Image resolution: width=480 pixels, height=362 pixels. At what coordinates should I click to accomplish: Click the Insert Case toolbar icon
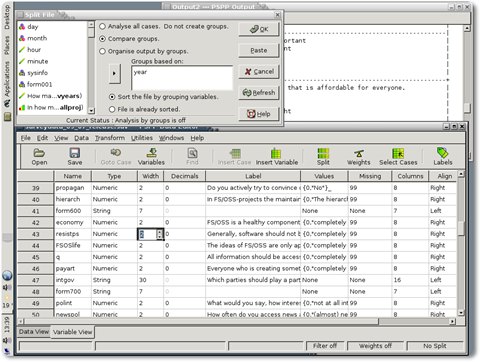click(234, 157)
